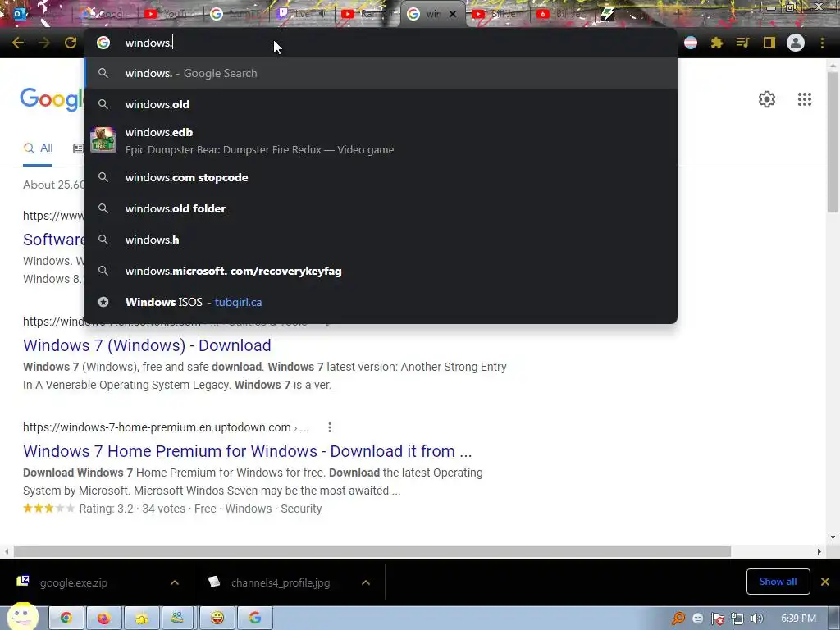Go back using the browser Back arrow
The height and width of the screenshot is (630, 840).
point(18,43)
